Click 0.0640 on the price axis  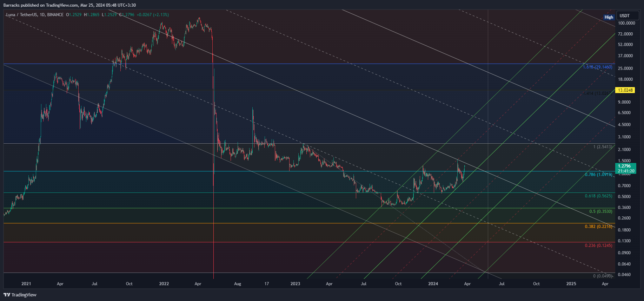[x=624, y=264]
